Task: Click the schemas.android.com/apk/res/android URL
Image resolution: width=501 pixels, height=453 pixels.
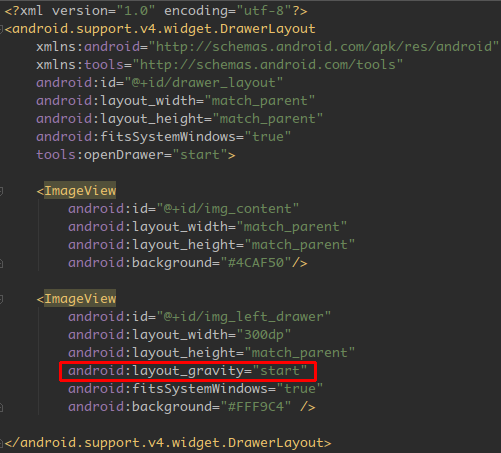Action: 324,47
